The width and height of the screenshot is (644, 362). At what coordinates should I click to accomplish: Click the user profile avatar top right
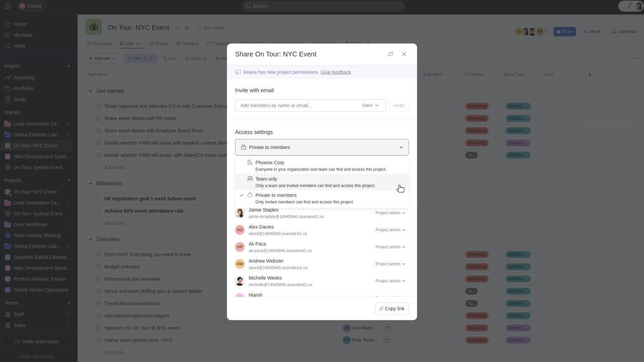(639, 6)
